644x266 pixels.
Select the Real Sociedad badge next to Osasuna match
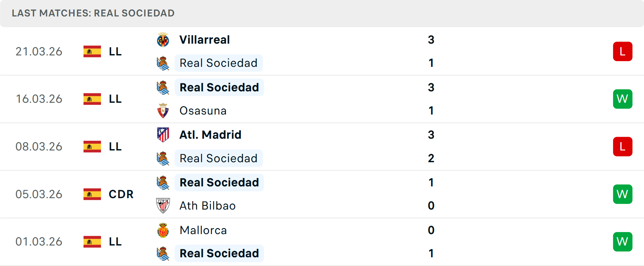(163, 87)
